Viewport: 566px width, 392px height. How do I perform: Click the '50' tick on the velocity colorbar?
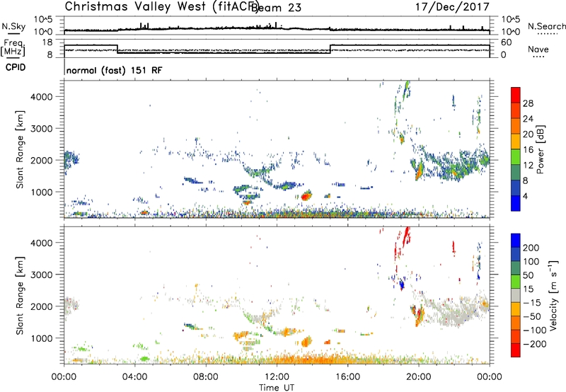pyautogui.click(x=528, y=275)
